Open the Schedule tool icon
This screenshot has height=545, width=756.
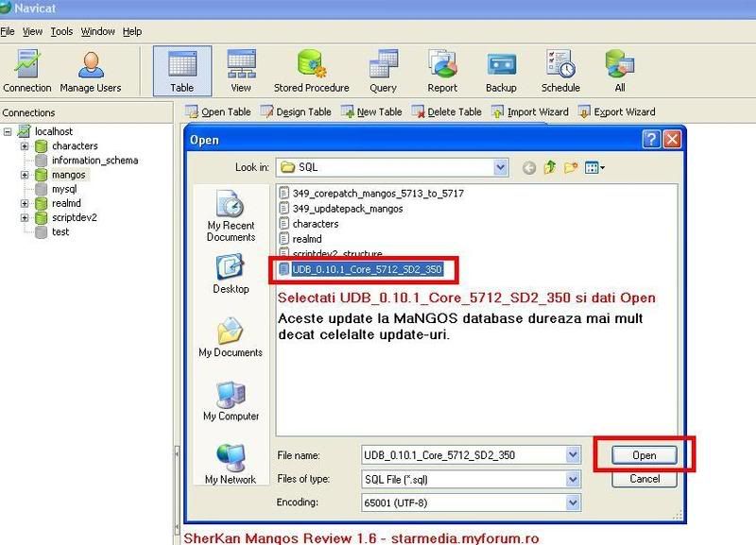[560, 70]
